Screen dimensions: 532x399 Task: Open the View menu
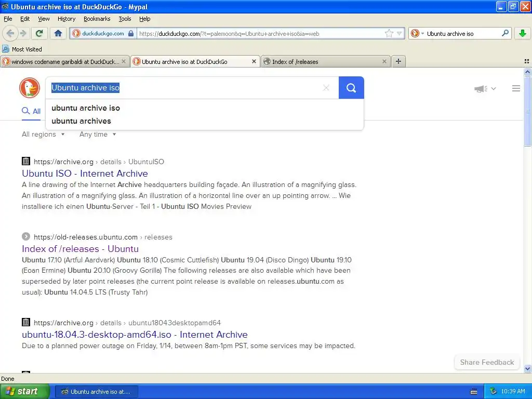pyautogui.click(x=44, y=19)
